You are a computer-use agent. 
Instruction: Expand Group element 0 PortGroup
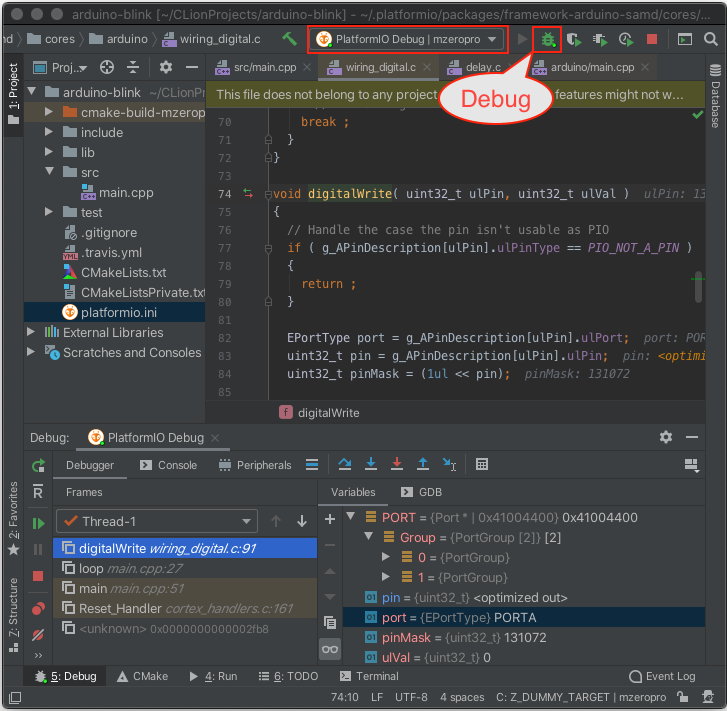tap(386, 557)
